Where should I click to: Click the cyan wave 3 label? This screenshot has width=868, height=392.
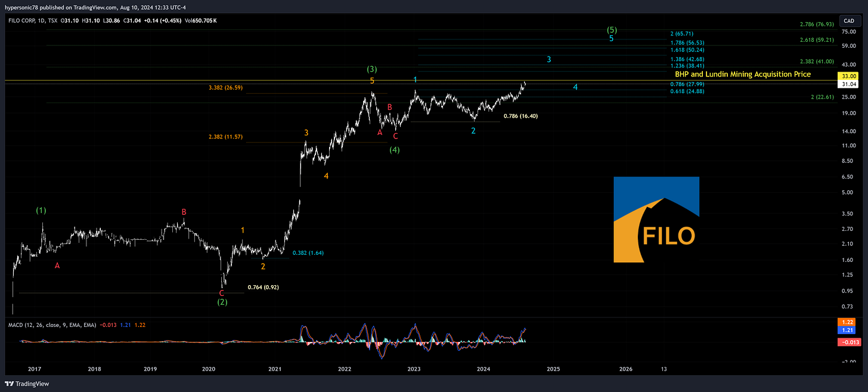pos(549,60)
